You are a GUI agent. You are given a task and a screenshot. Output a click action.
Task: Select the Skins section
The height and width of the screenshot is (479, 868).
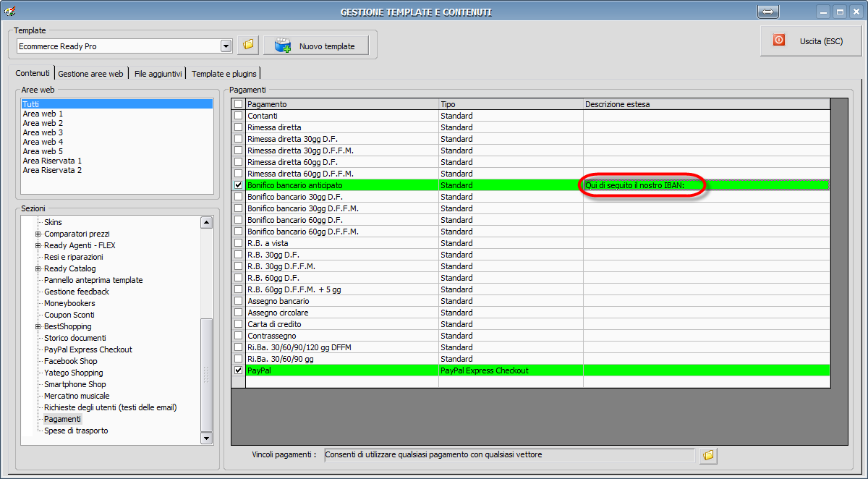click(x=54, y=222)
